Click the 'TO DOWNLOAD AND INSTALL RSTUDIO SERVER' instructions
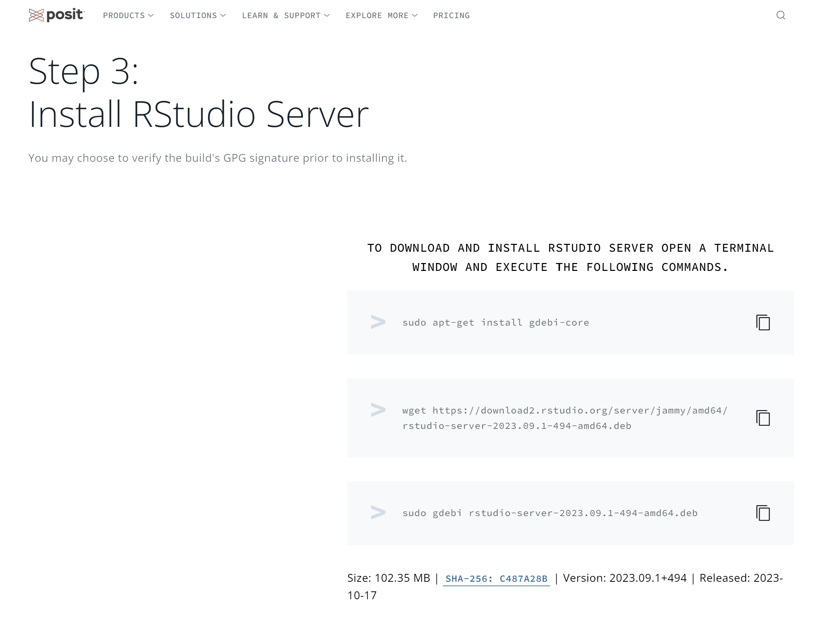Screen dimensions: 840x617 coord(571,258)
